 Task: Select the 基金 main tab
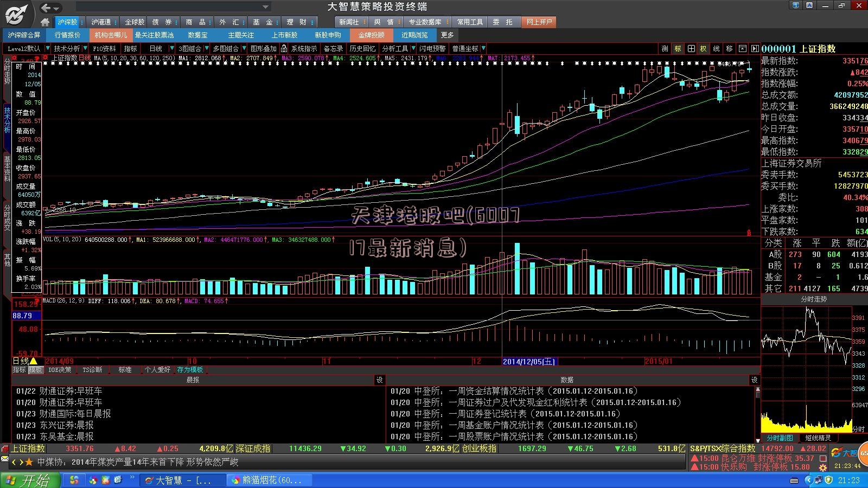pyautogui.click(x=265, y=22)
